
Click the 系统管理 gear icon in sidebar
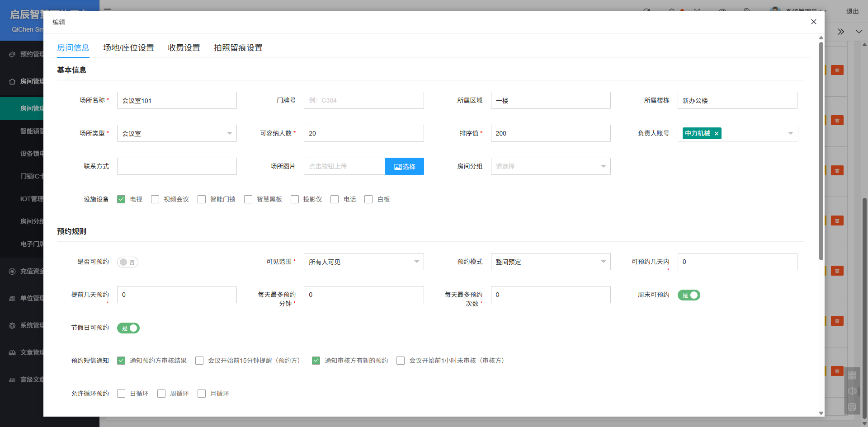(x=12, y=325)
